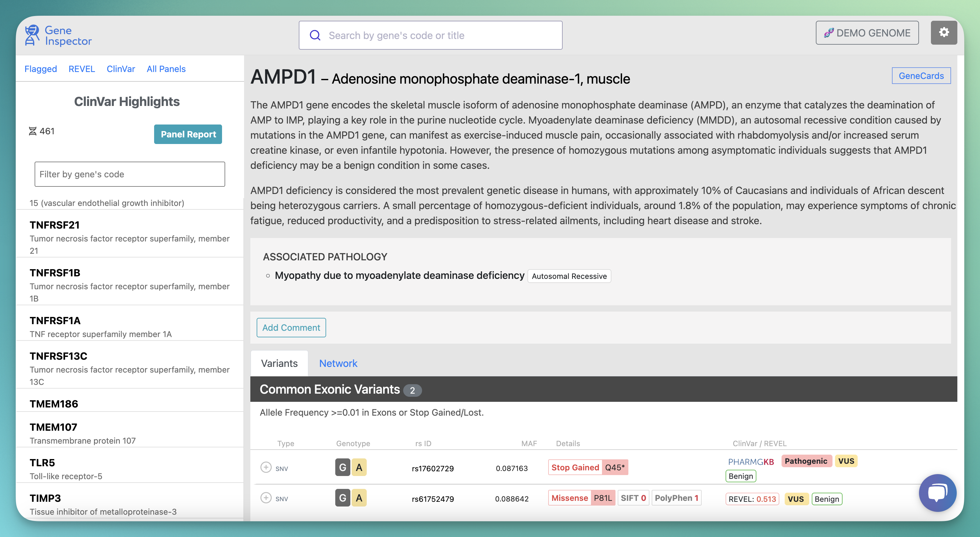
Task: Click the ClinVar Highlights heading
Action: coord(127,102)
